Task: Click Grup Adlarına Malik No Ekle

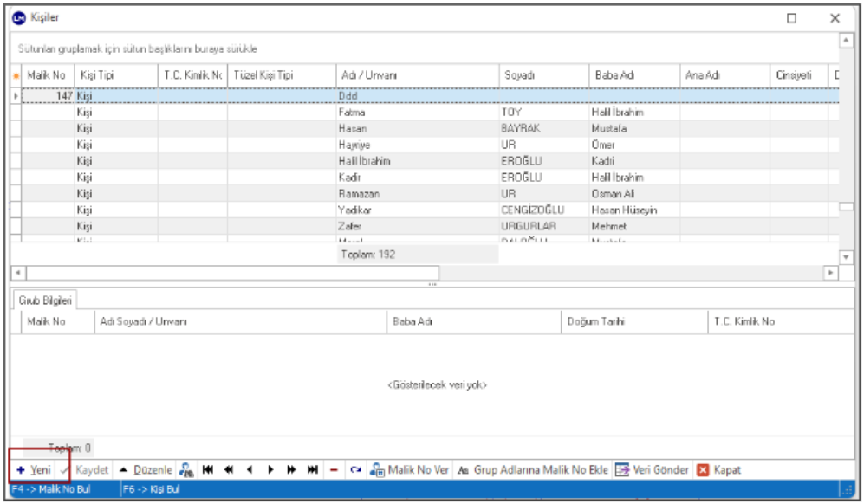Action: point(533,470)
